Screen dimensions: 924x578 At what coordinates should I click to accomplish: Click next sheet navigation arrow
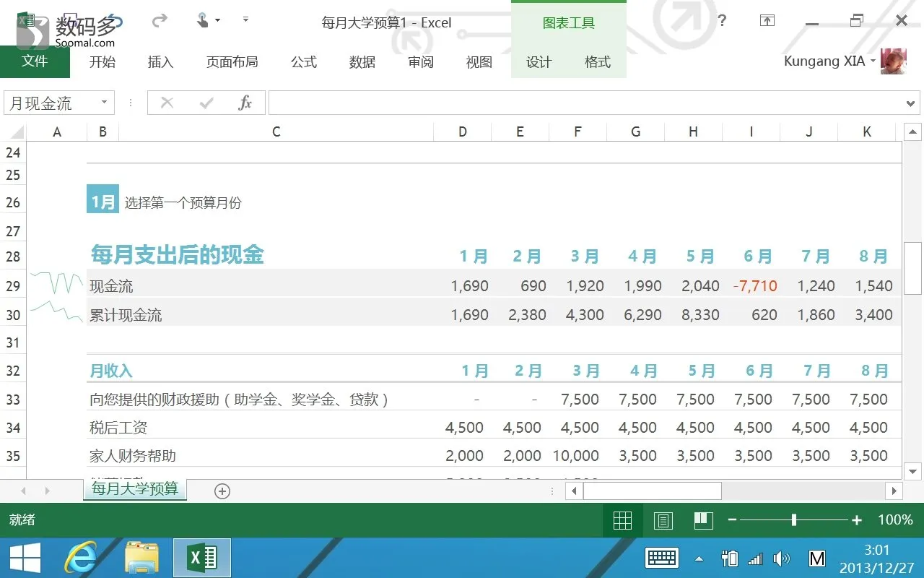(48, 491)
